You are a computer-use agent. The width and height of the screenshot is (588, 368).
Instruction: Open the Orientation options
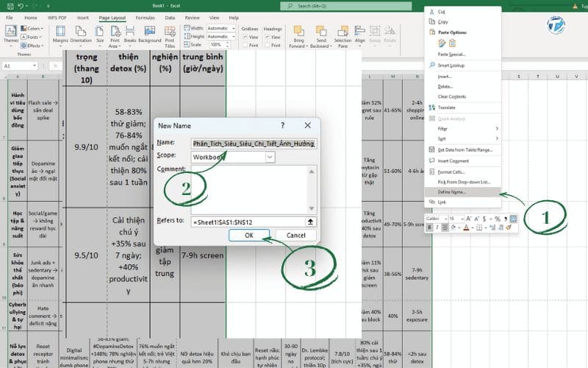pos(81,35)
